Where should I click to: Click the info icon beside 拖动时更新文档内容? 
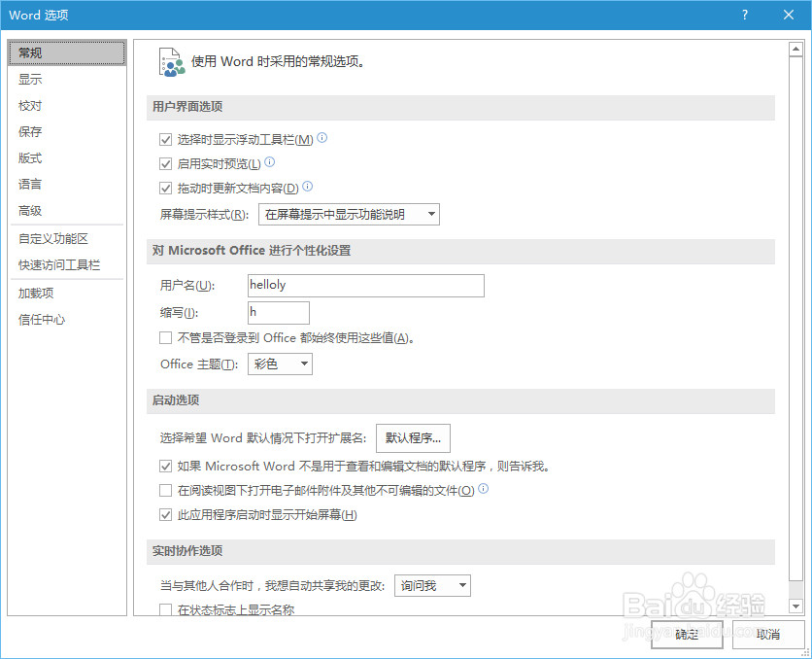pyautogui.click(x=307, y=187)
